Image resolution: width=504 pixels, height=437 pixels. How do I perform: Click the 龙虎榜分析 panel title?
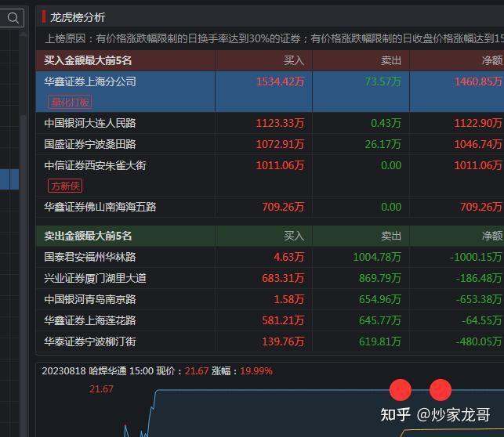(x=78, y=17)
